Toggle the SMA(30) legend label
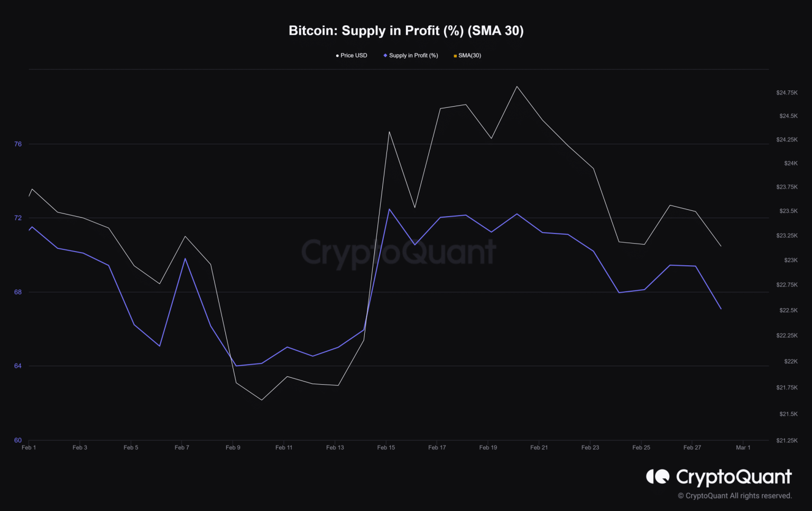 469,55
